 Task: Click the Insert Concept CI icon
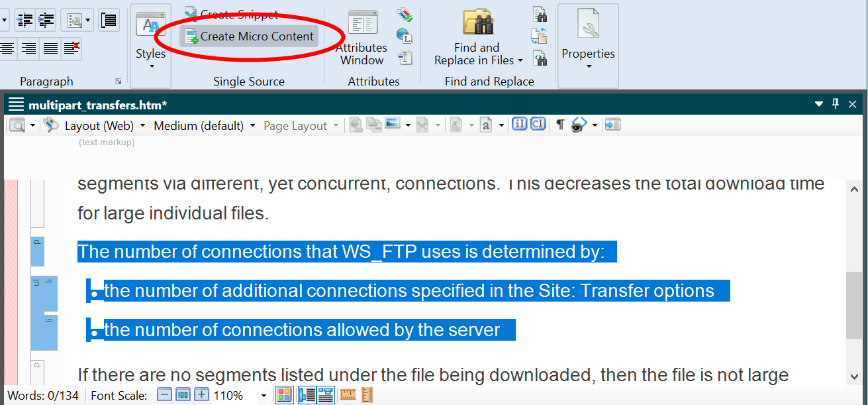[537, 124]
